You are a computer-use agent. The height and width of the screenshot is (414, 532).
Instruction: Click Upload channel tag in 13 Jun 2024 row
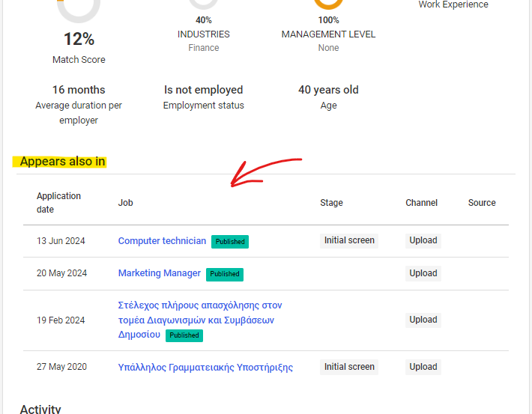pos(423,240)
